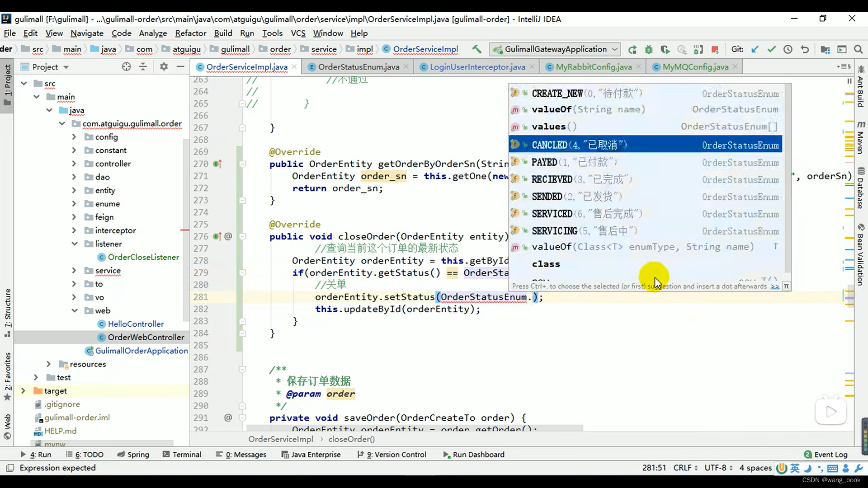This screenshot has width=868, height=488.
Task: Open the Navigate menu
Action: (x=87, y=33)
